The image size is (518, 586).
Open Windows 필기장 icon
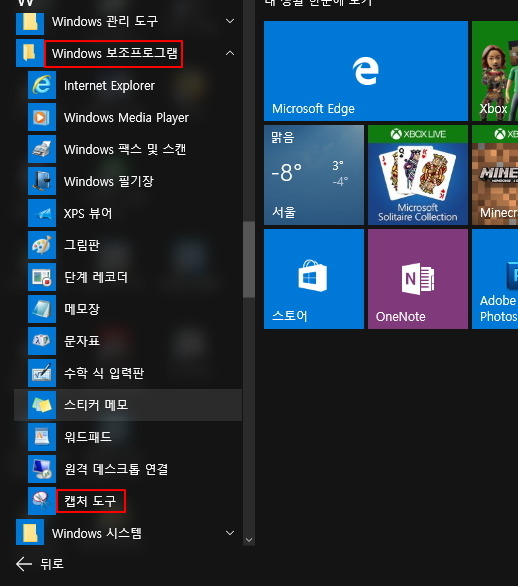(x=42, y=181)
